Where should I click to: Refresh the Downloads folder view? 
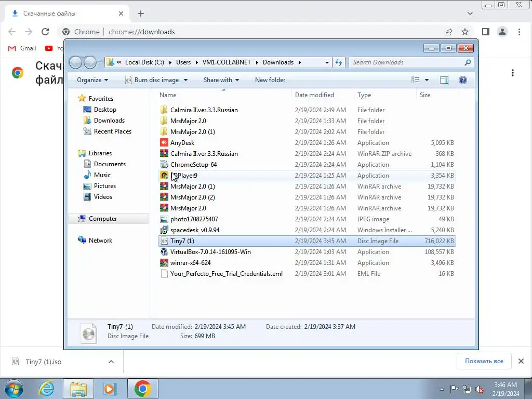click(339, 62)
